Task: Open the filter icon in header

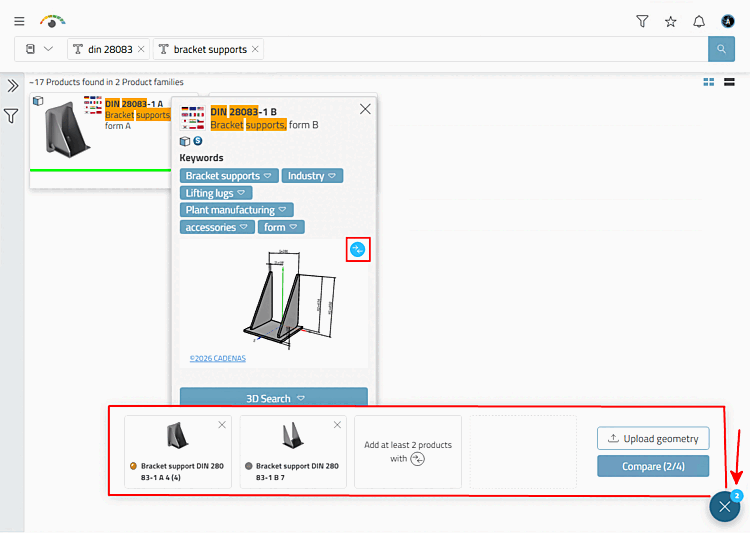Action: coord(642,21)
